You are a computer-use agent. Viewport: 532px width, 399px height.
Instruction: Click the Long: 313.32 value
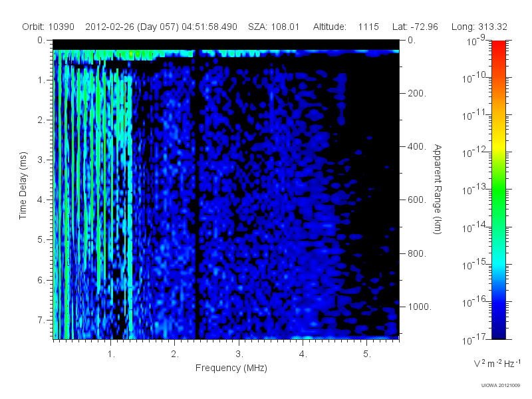point(479,27)
